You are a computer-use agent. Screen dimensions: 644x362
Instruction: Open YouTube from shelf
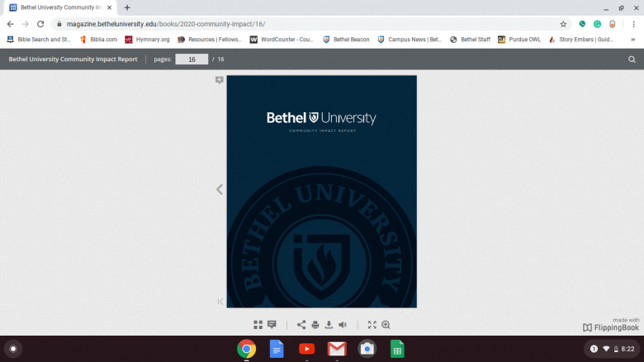pos(307,349)
